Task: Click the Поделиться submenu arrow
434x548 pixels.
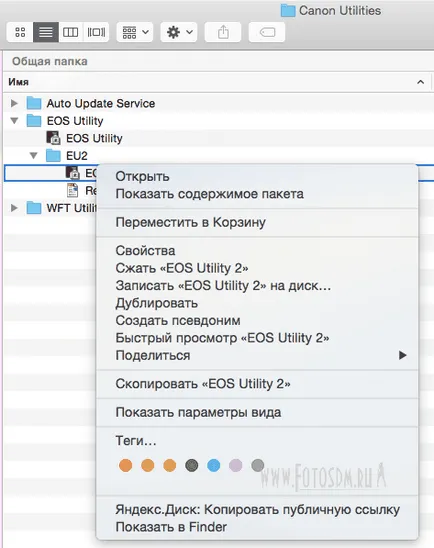Action: coord(403,355)
